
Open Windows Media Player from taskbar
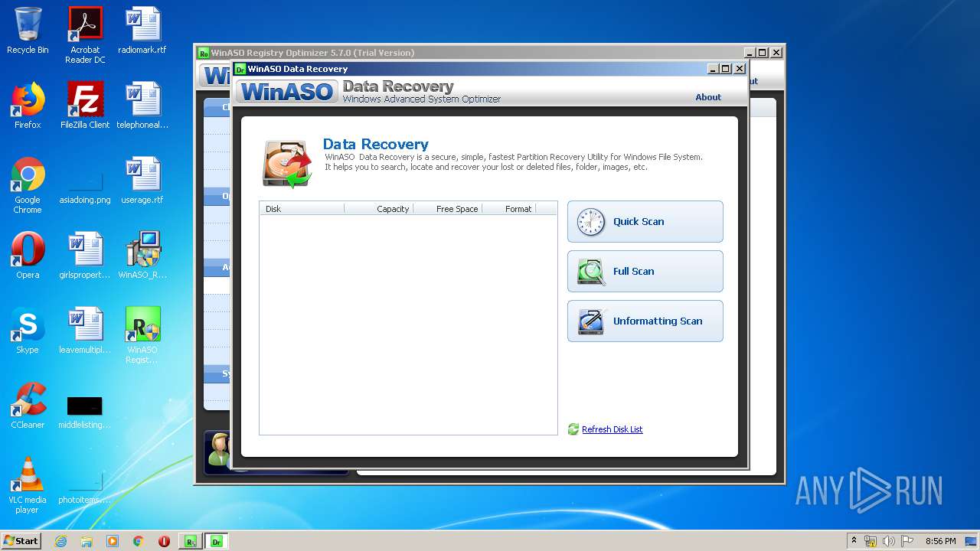coord(113,541)
